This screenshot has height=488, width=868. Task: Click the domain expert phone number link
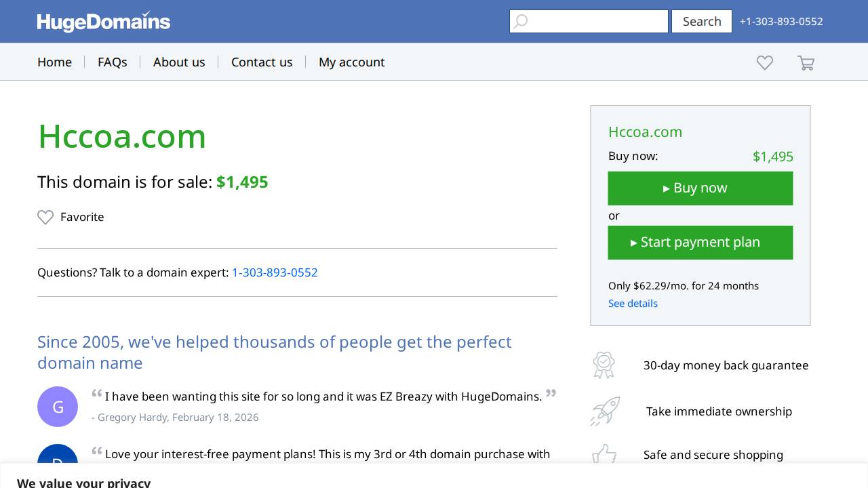[x=275, y=272]
